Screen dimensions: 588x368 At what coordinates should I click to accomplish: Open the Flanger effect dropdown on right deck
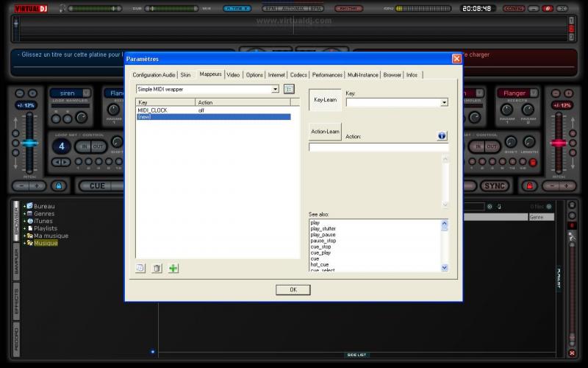coord(534,93)
